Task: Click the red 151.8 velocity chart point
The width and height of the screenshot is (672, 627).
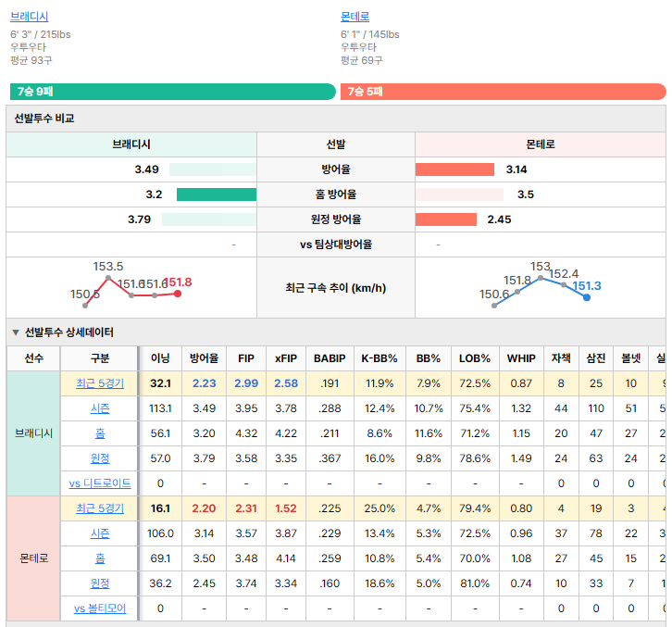Action: point(178,294)
